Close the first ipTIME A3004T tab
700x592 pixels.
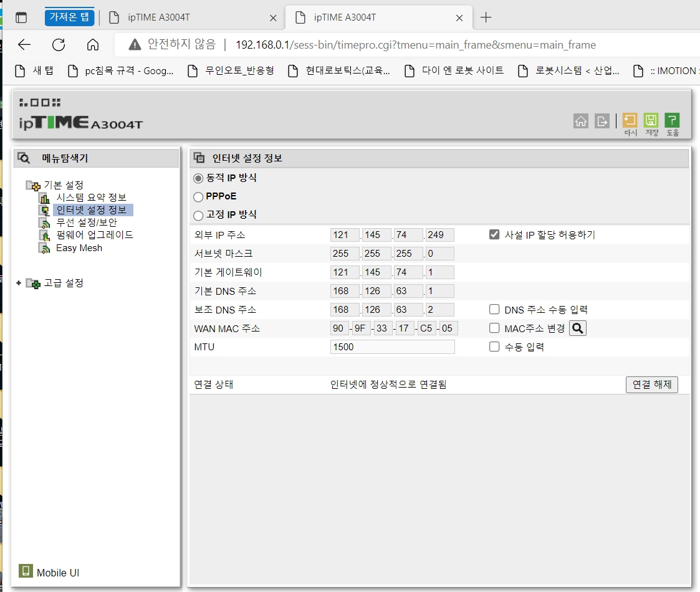tap(273, 18)
